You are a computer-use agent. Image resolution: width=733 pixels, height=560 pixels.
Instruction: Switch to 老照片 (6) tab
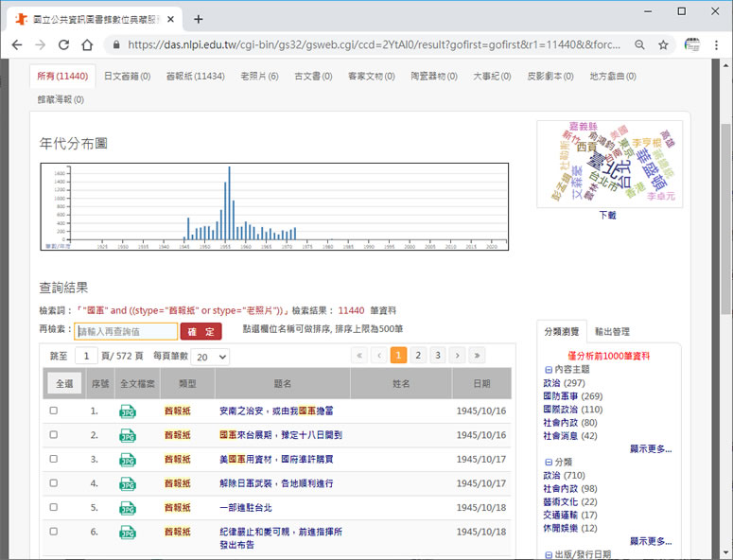pyautogui.click(x=259, y=77)
